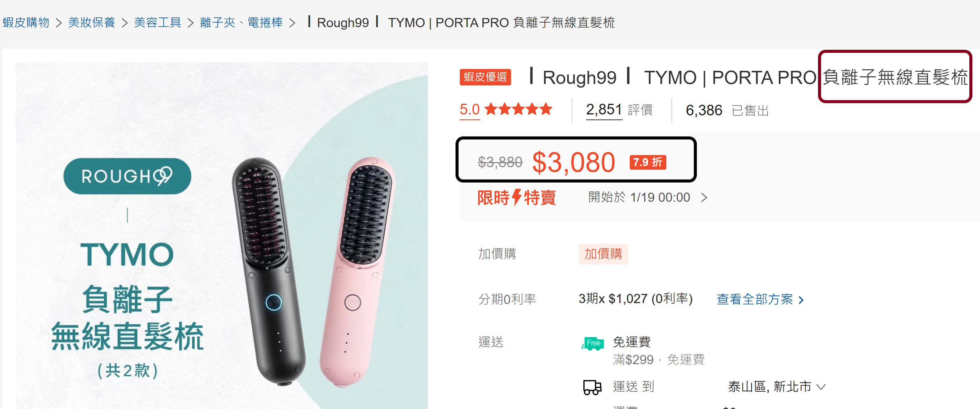Viewport: 980px width, 409px height.
Task: Go to 蝦皮購物 breadcrumb home
Action: coord(26,23)
